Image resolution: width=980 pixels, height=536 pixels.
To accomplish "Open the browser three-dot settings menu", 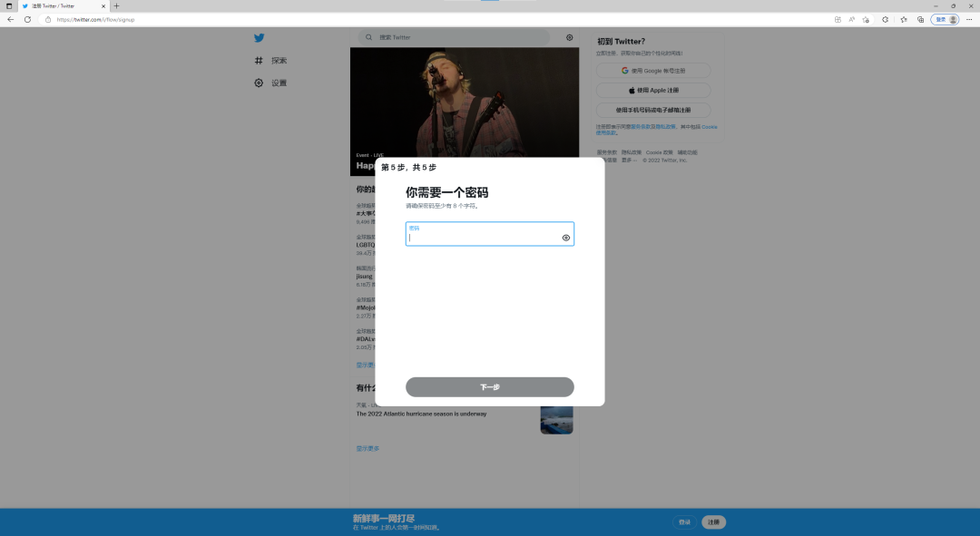I will (x=970, y=19).
